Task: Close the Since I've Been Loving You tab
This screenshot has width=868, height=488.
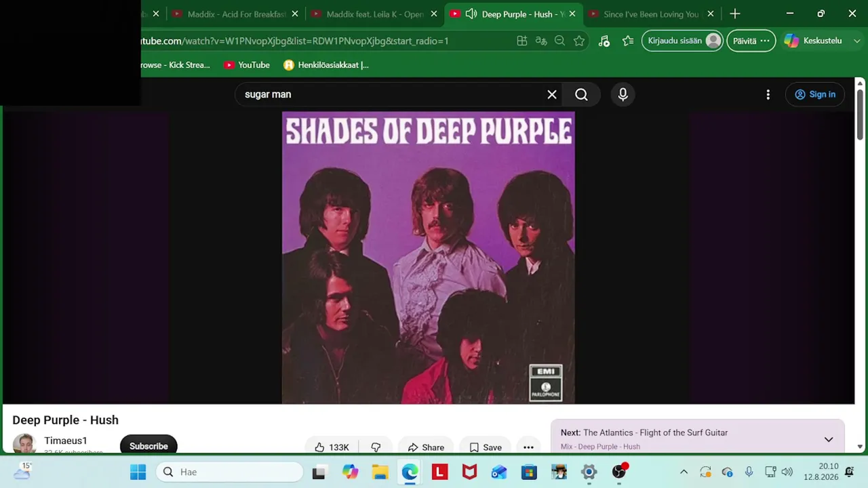Action: (x=711, y=14)
